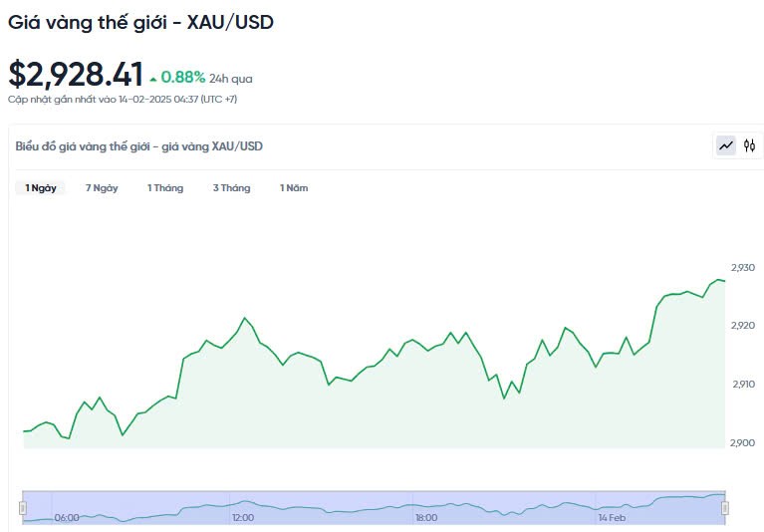Image resolution: width=764 pixels, height=532 pixels.
Task: Click the 12:00 label in navigator
Action: pos(243,518)
